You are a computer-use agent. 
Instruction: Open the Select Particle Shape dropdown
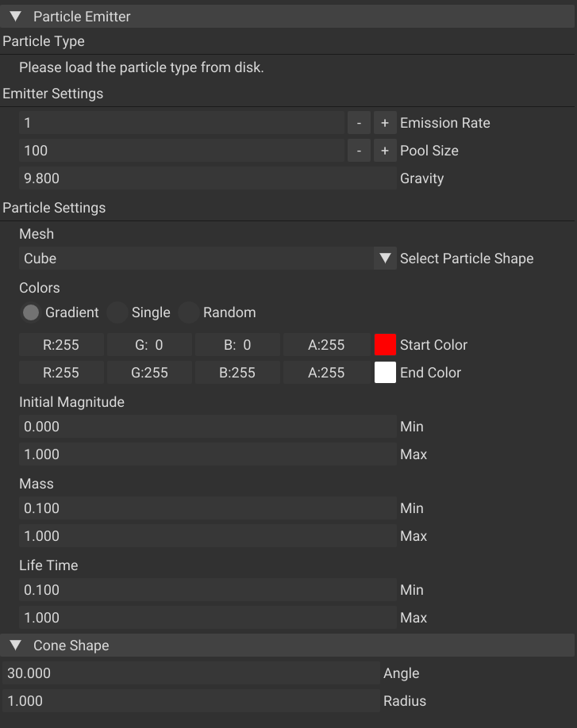(385, 259)
